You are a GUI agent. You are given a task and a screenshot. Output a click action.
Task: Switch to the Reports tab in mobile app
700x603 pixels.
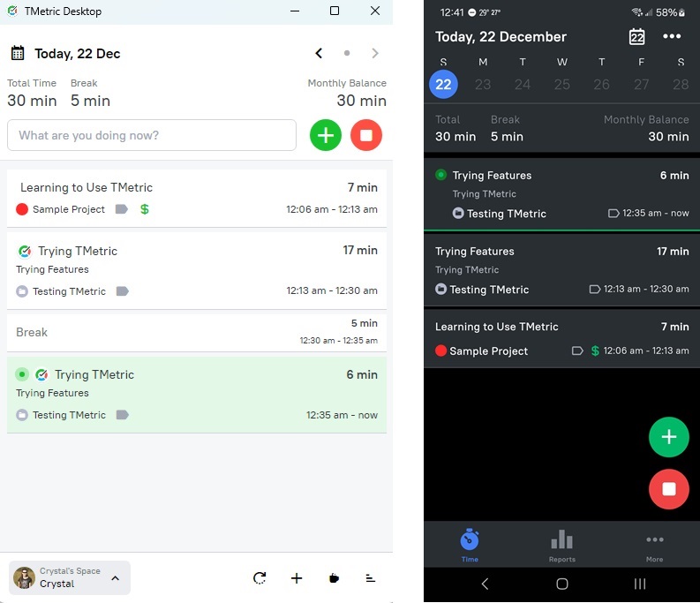(x=562, y=546)
